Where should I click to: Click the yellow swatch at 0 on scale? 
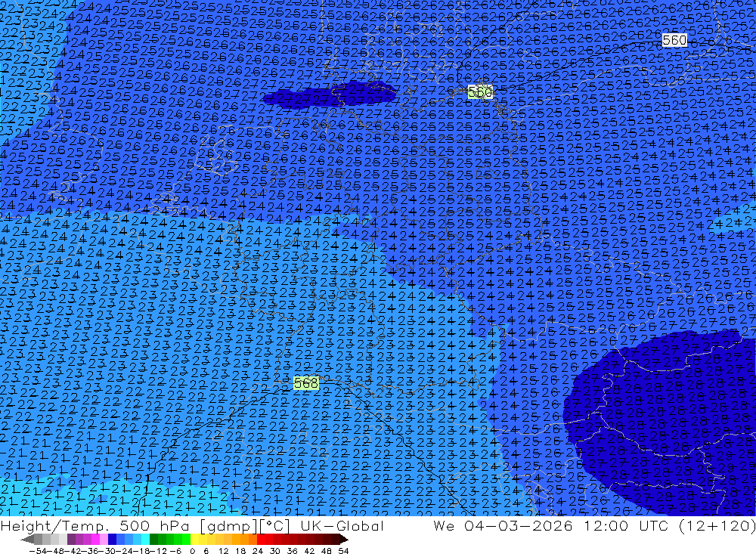[195, 540]
